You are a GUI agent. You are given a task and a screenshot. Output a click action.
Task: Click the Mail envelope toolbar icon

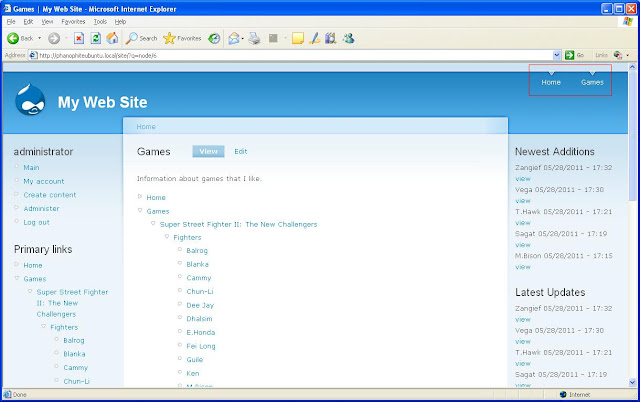[234, 38]
